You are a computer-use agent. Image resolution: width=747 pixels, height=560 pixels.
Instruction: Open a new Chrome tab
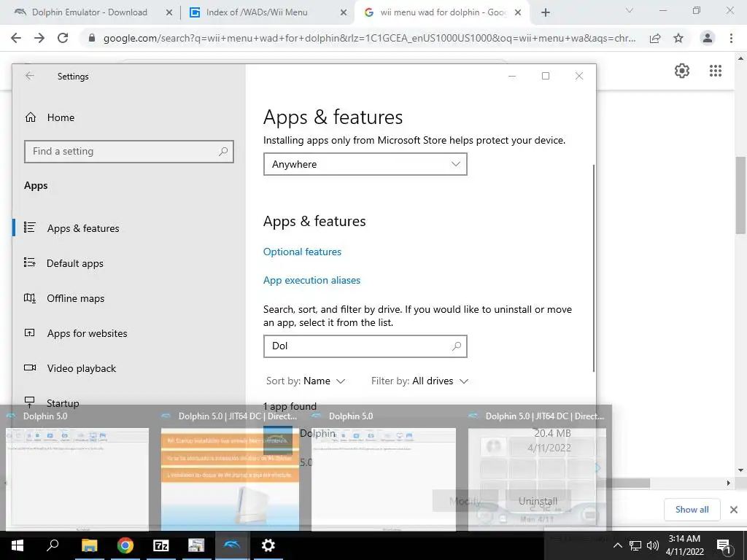click(x=546, y=13)
